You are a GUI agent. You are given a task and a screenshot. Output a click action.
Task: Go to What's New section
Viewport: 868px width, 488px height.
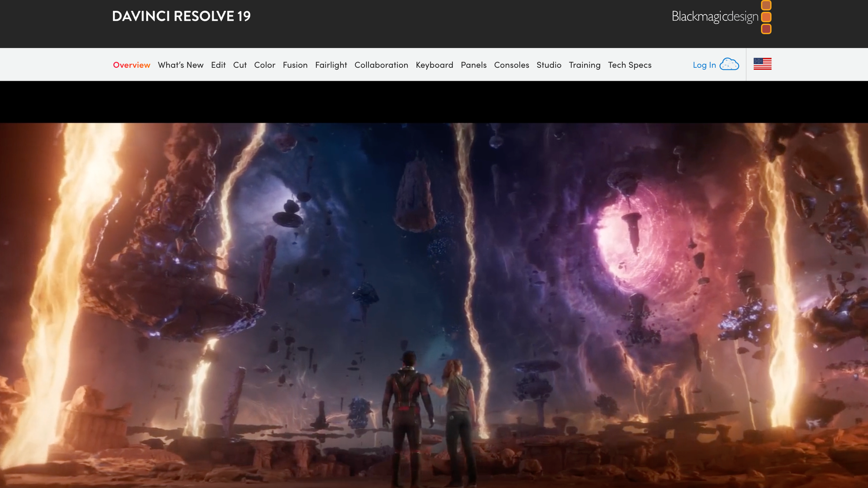point(181,65)
